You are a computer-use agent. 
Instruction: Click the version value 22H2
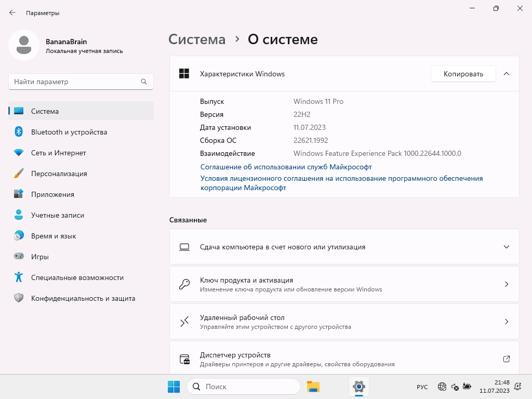pos(302,114)
